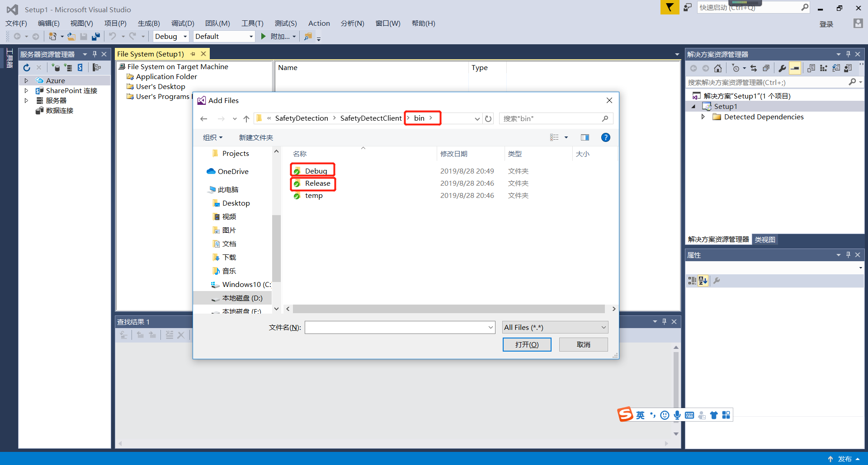Expand the Detected Dependencies node
868x465 pixels.
pos(703,117)
